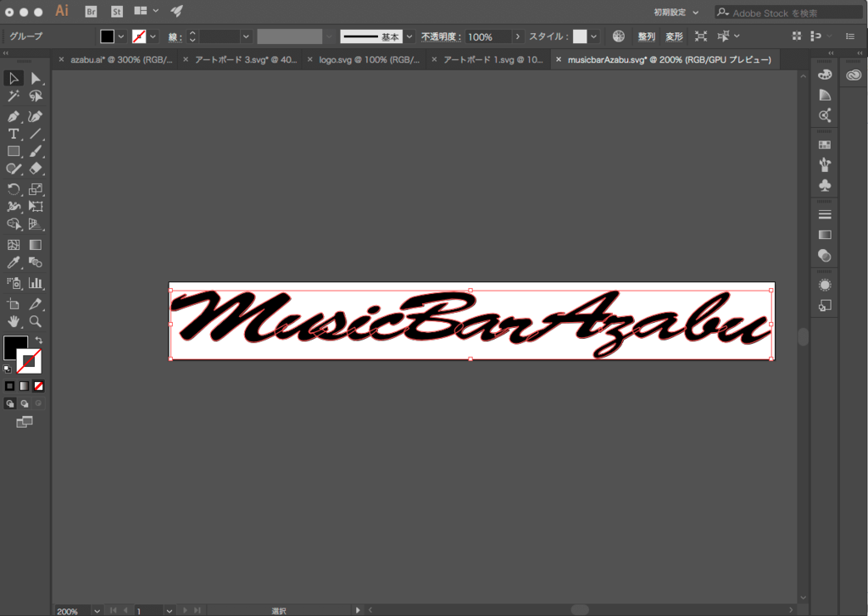
Task: Select the Free Transform tool
Action: pyautogui.click(x=36, y=207)
